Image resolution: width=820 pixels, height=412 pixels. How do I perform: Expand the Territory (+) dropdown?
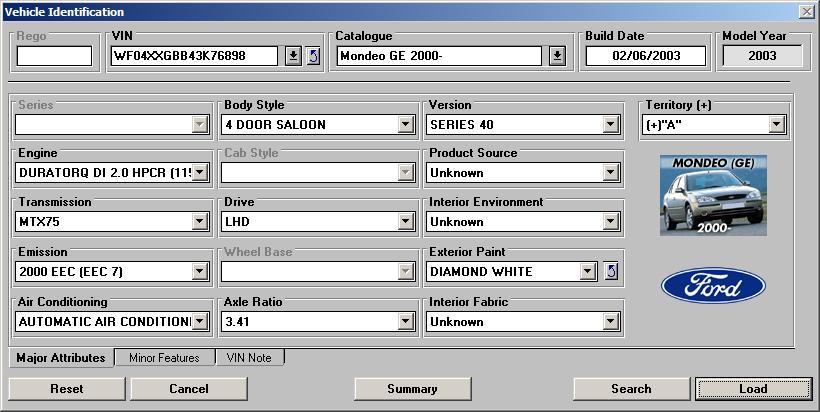pyautogui.click(x=776, y=125)
